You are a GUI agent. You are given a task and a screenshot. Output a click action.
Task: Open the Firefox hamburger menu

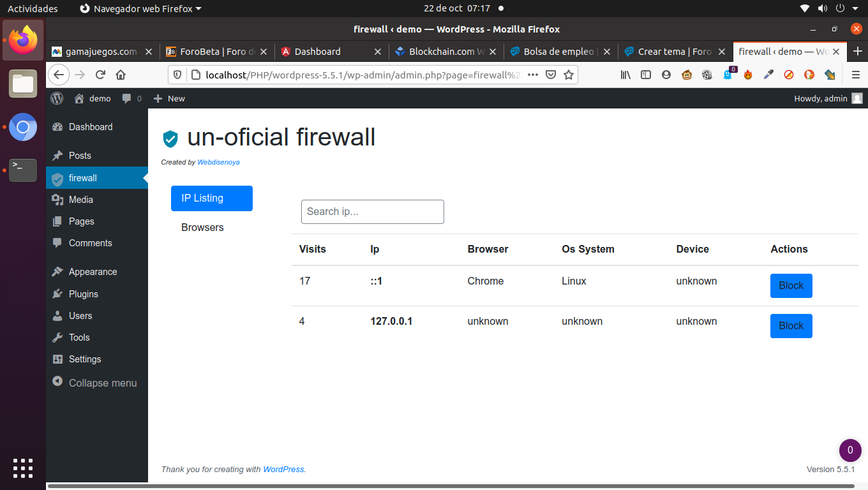856,75
